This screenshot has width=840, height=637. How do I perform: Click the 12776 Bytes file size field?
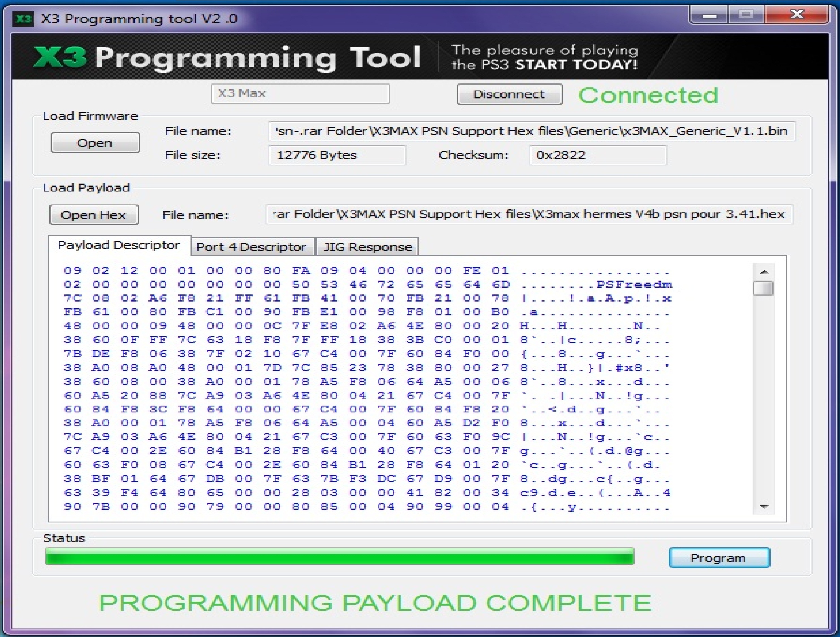[337, 155]
